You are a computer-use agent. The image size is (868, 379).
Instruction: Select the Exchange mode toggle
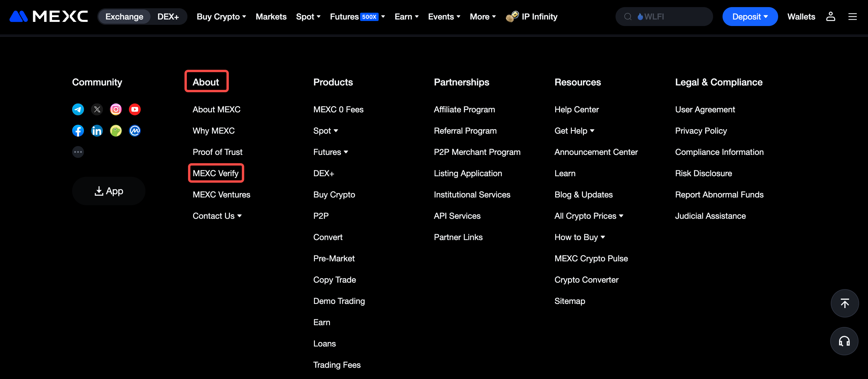coord(124,17)
